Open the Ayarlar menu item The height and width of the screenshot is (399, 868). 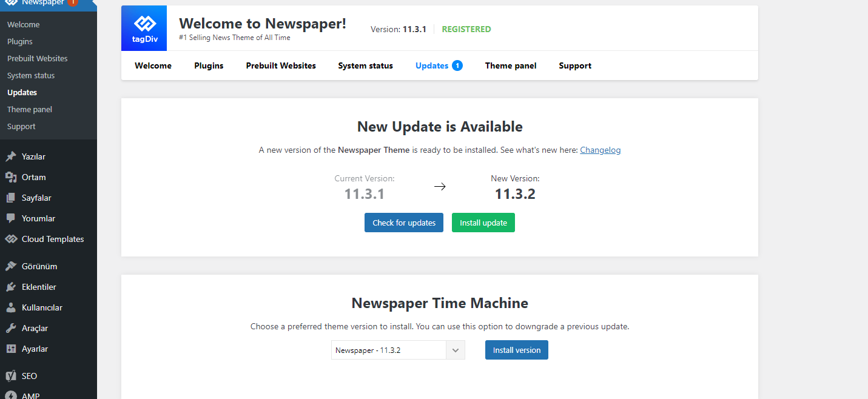49,349
